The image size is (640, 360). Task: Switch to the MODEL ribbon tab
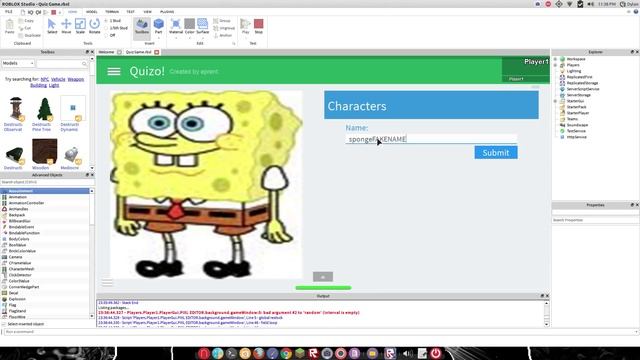[x=91, y=12]
